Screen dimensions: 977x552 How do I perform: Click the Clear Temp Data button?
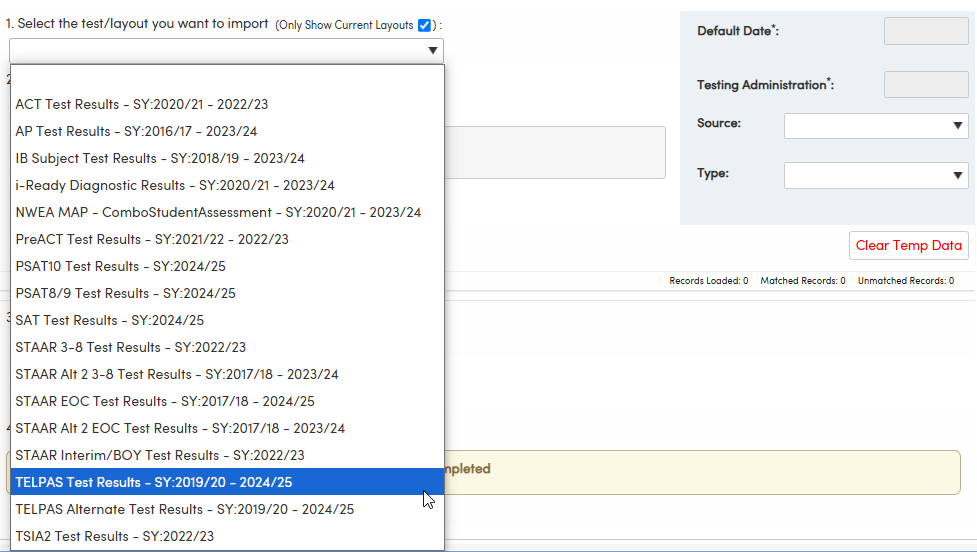(908, 245)
